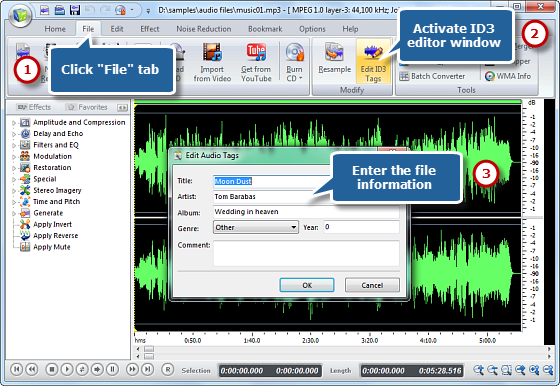This screenshot has height=386, width=560.
Task: Click Cancel in Edit Audio Tags
Action: [372, 285]
